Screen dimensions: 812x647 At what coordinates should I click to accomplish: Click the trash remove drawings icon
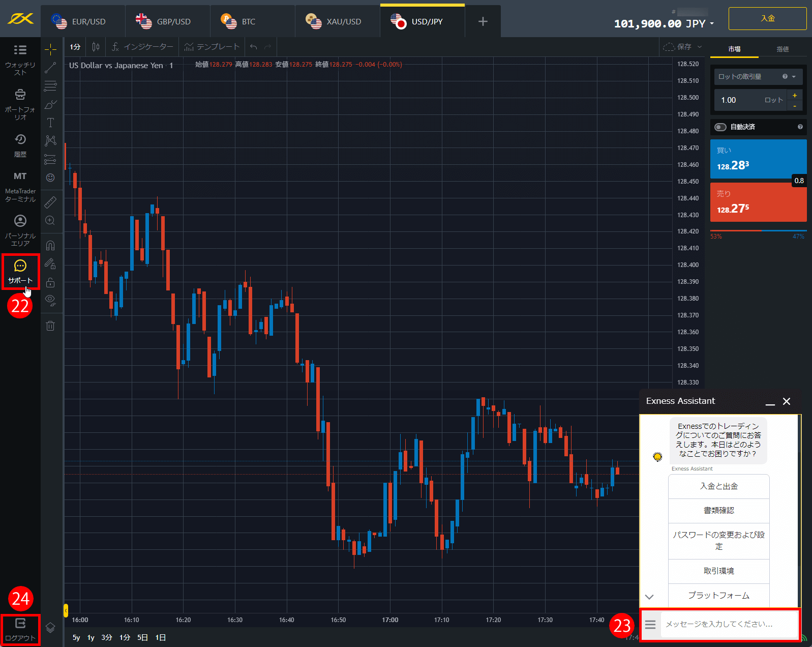coord(50,326)
